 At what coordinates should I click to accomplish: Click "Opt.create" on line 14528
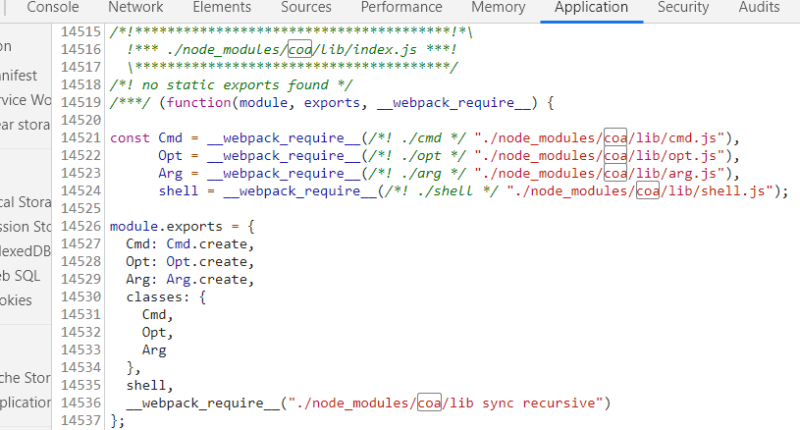[207, 262]
